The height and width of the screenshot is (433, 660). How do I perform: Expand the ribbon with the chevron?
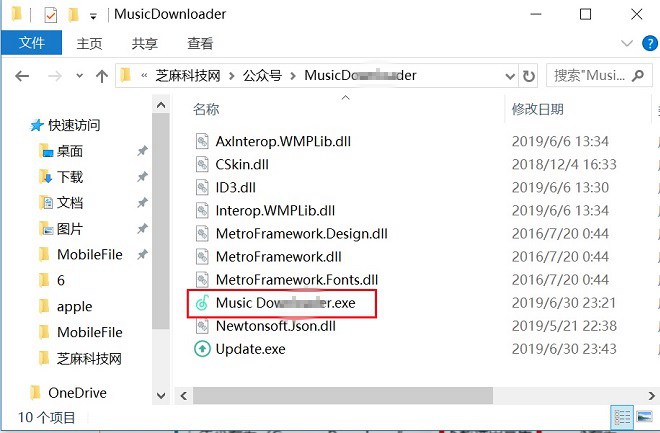[x=627, y=43]
